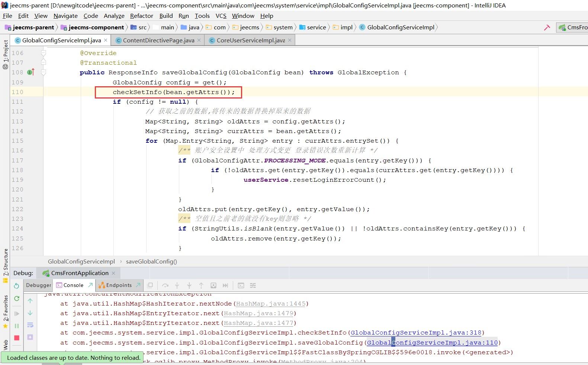Viewport: 588px width, 365px height.
Task: Click the Build hammer icon
Action: coord(547,28)
